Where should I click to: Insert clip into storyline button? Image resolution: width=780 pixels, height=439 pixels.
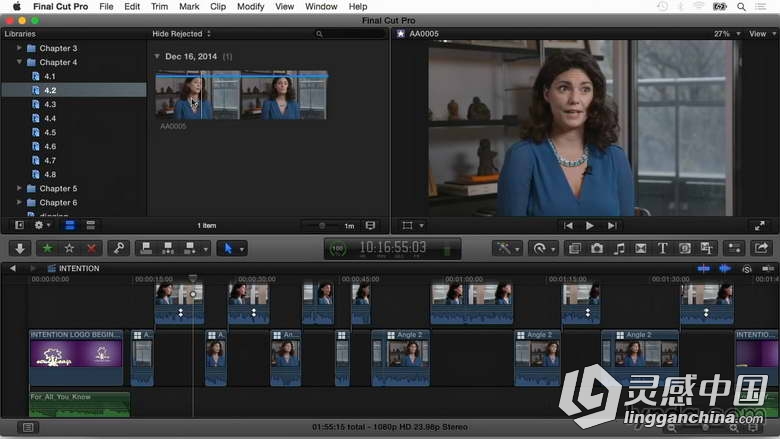pos(168,248)
